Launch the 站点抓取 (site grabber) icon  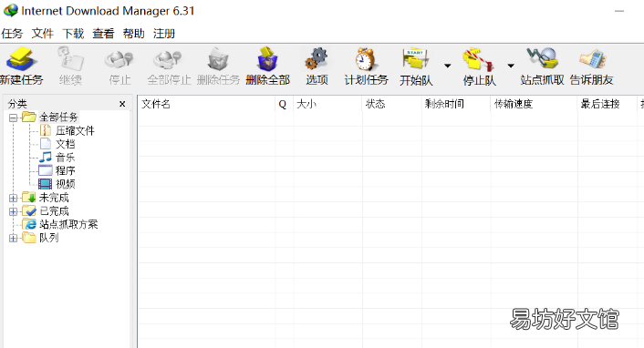point(542,58)
